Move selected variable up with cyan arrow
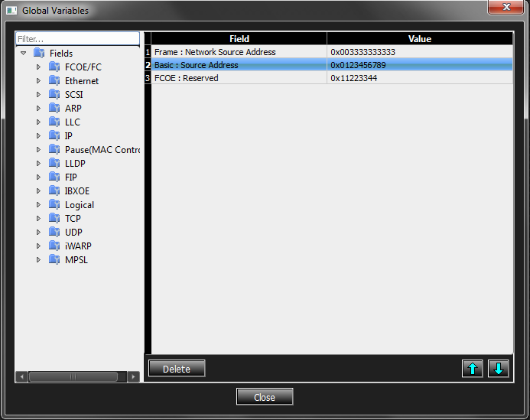The width and height of the screenshot is (530, 420). click(472, 369)
